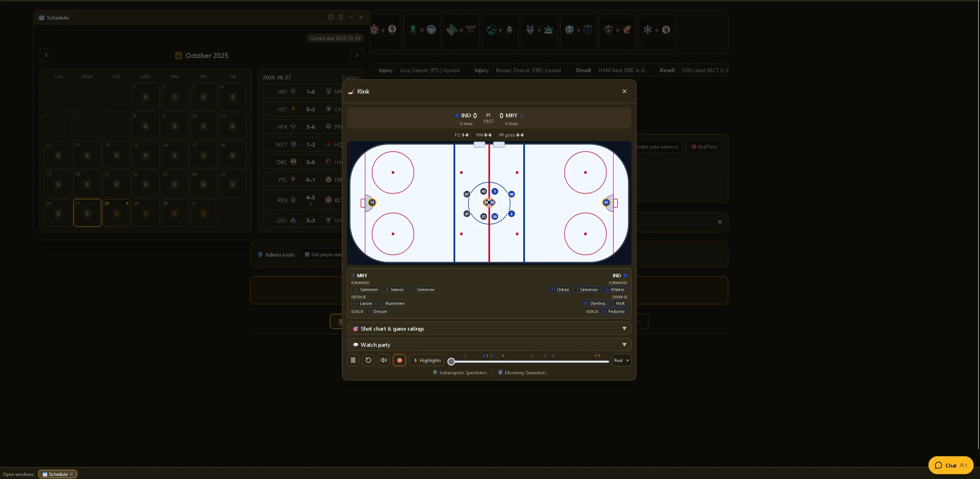The image size is (980, 479).
Task: Select IND forward Urban chip
Action: (x=560, y=290)
